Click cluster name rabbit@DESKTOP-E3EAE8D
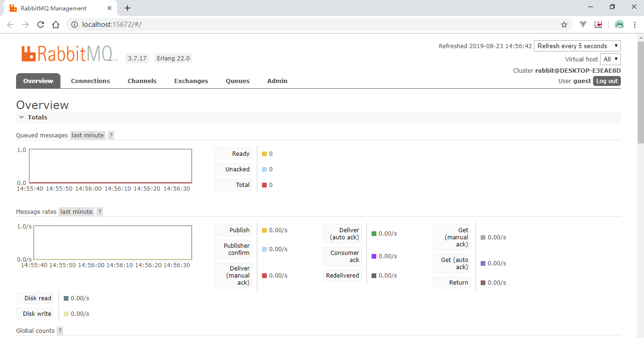Viewport: 644px width, 338px height. click(578, 70)
